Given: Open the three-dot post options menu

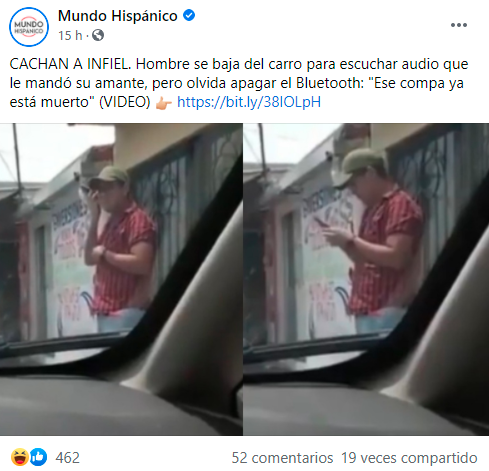Looking at the screenshot, I should (x=459, y=25).
